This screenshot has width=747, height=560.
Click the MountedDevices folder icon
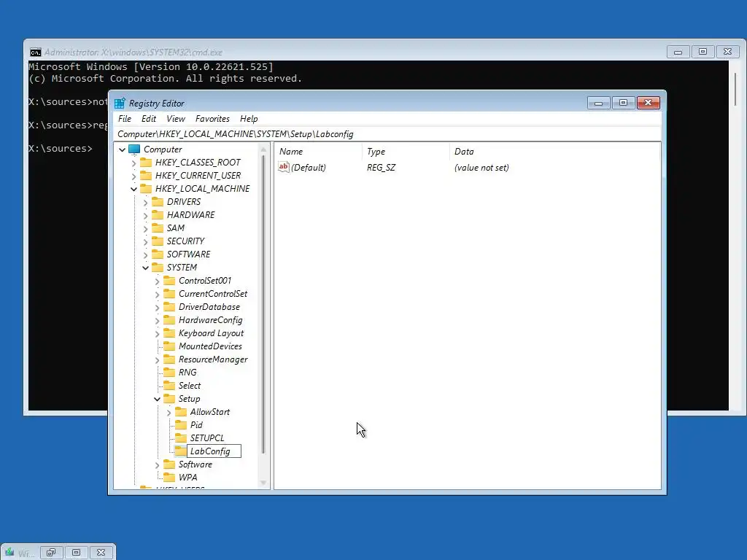click(169, 346)
